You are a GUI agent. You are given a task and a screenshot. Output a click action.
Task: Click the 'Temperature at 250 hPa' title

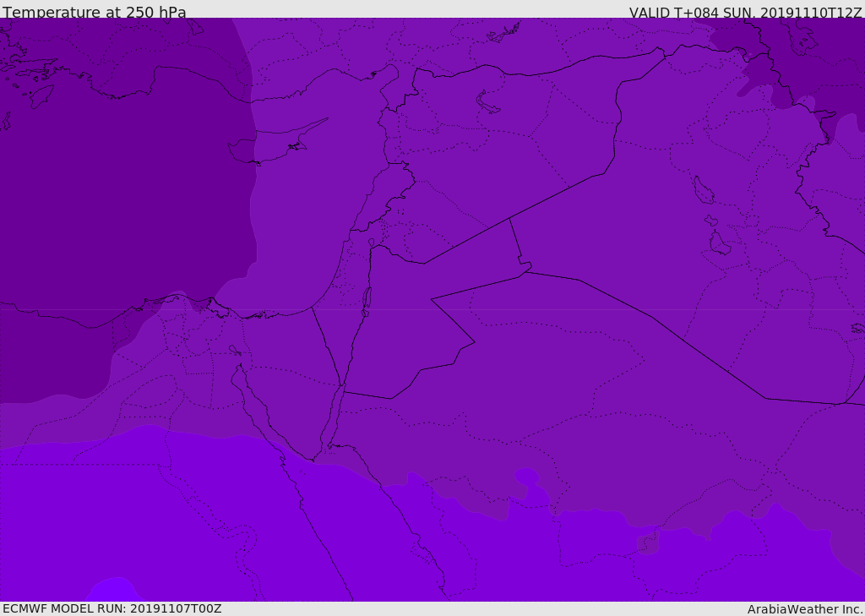click(x=95, y=12)
